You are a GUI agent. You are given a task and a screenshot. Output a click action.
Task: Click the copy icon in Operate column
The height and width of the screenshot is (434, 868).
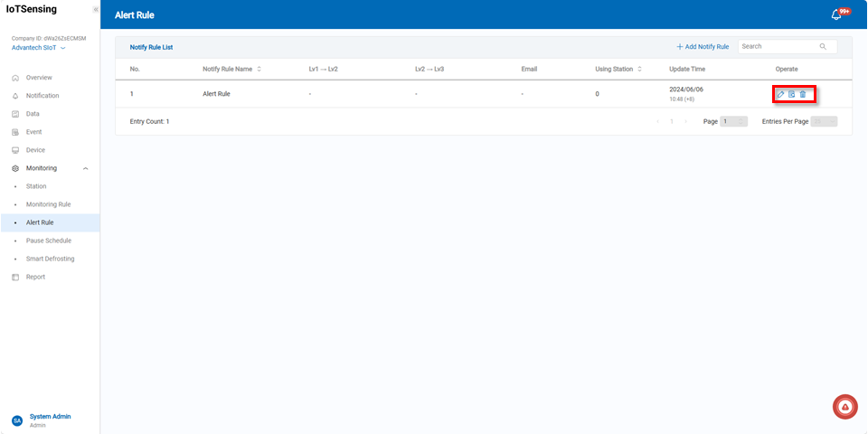(x=792, y=94)
